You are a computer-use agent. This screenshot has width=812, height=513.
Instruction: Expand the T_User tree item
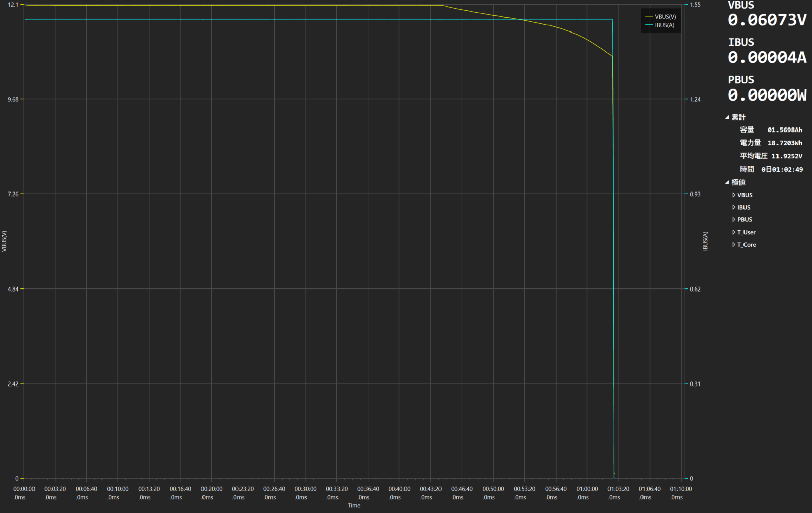(734, 232)
